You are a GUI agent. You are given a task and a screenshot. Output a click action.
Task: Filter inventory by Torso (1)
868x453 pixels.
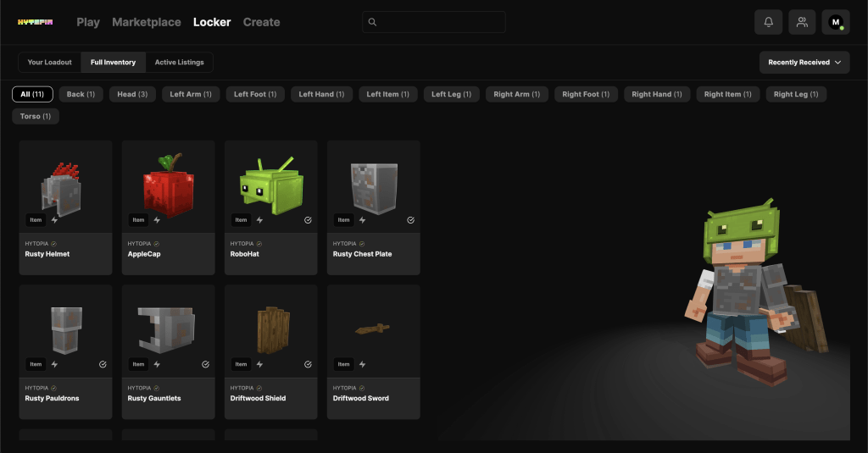coord(36,116)
